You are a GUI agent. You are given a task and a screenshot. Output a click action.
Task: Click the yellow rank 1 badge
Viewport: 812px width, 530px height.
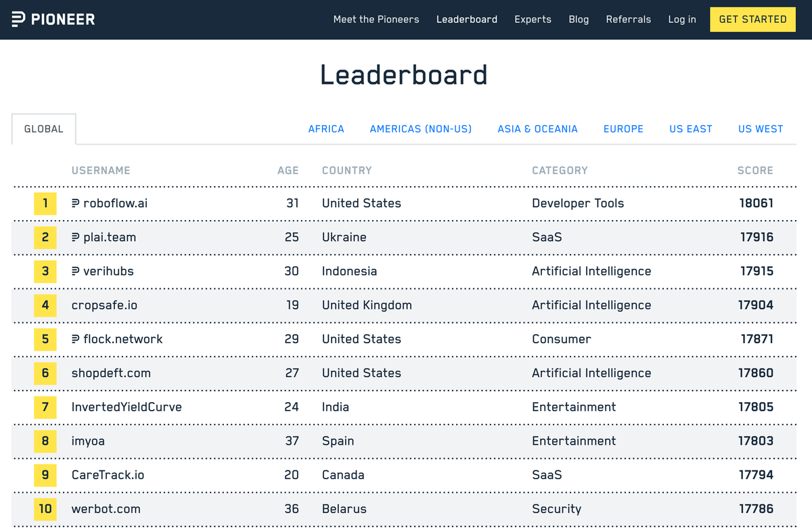[45, 203]
